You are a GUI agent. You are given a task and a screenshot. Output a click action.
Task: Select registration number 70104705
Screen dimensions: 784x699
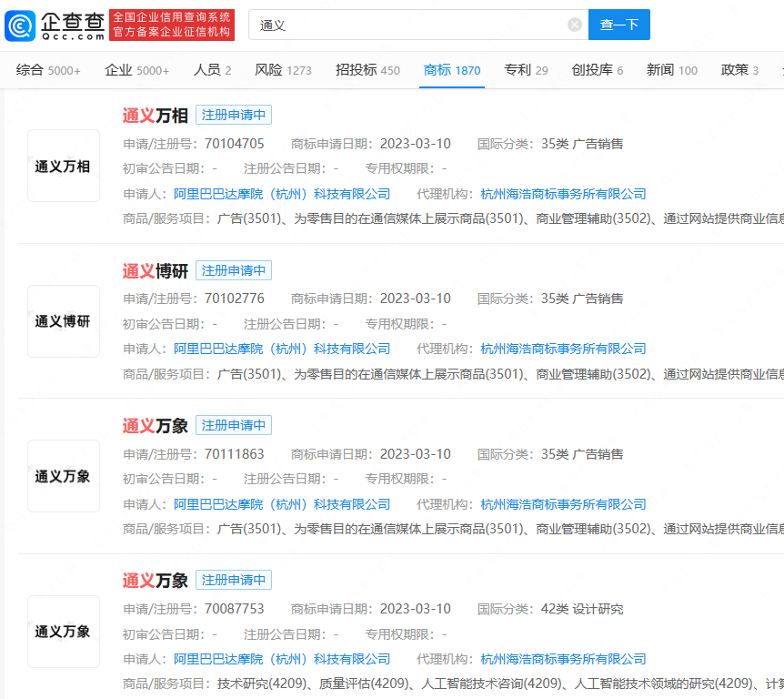(x=234, y=144)
